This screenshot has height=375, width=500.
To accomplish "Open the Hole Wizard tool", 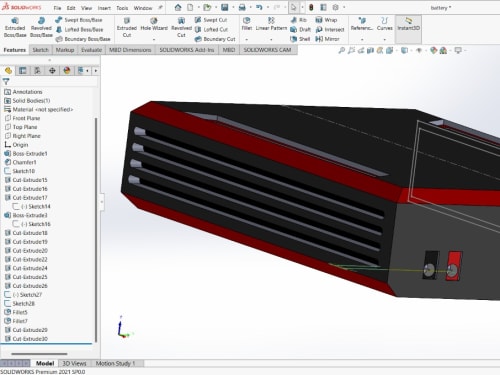I will 154,24.
